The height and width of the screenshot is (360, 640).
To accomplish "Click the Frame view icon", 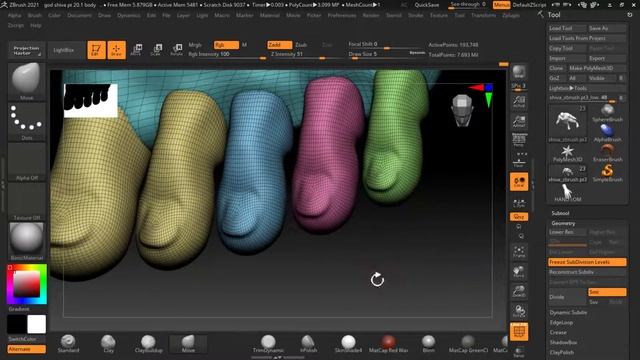I will tap(519, 252).
